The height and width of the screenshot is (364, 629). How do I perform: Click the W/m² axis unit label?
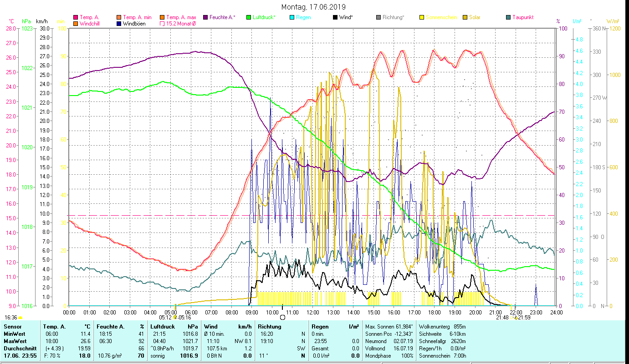(x=613, y=21)
